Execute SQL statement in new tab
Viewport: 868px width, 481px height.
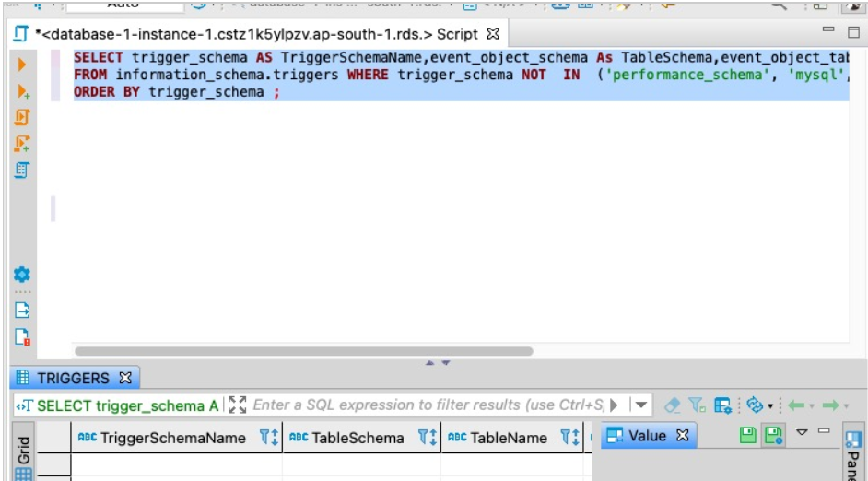(x=23, y=91)
